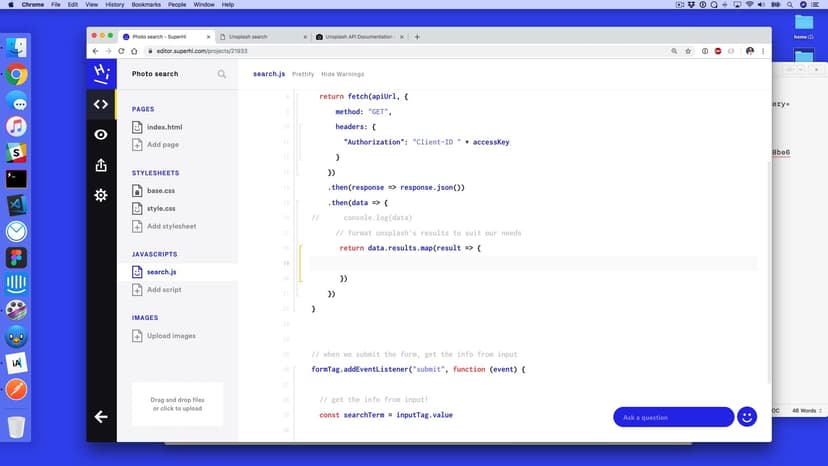Click Add script link

(164, 290)
